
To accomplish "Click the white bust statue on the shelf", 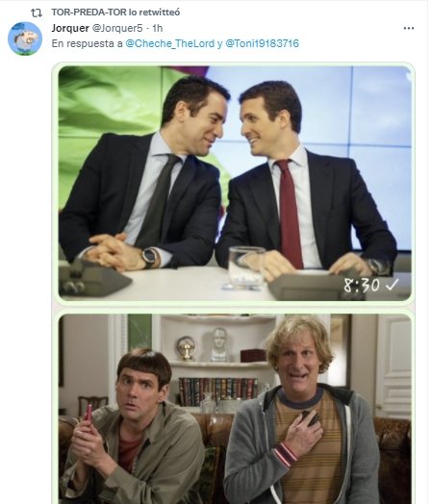I will 219,344.
